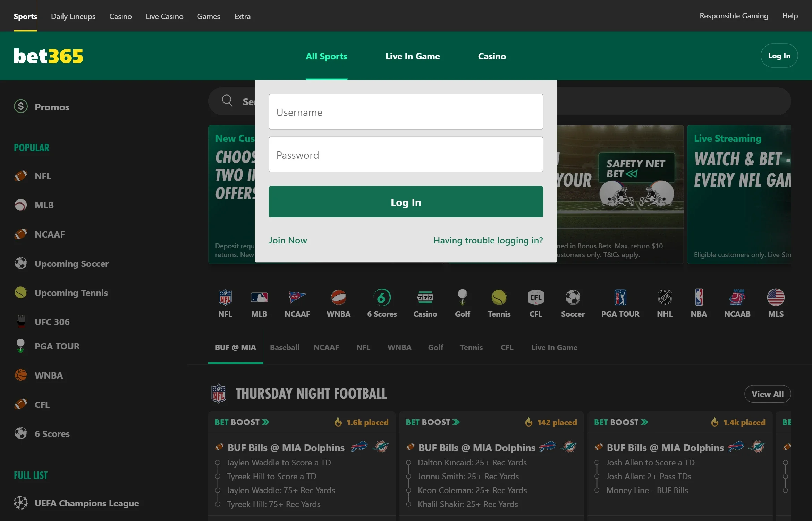Viewport: 812px width, 521px height.
Task: Open Responsible Gaming link
Action: pyautogui.click(x=734, y=16)
